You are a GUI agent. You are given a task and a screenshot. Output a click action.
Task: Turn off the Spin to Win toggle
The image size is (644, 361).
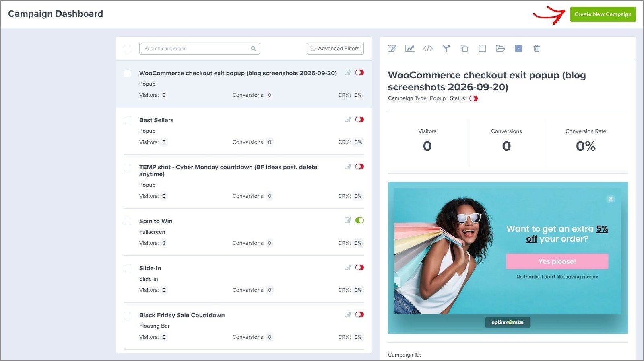pos(359,220)
